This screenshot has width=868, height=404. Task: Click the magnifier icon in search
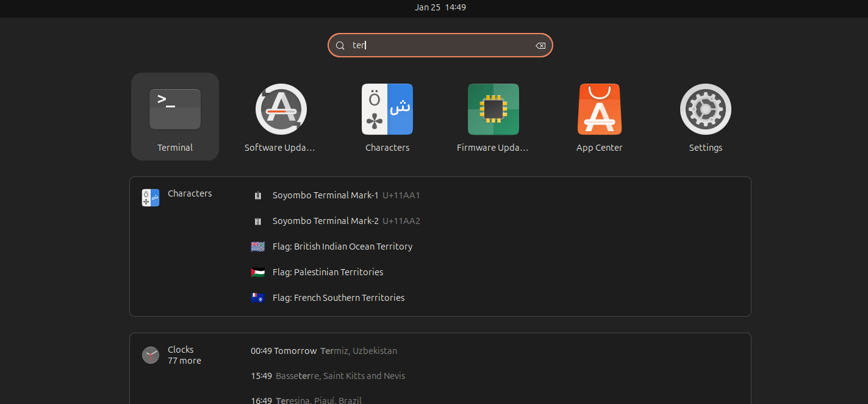pos(340,46)
